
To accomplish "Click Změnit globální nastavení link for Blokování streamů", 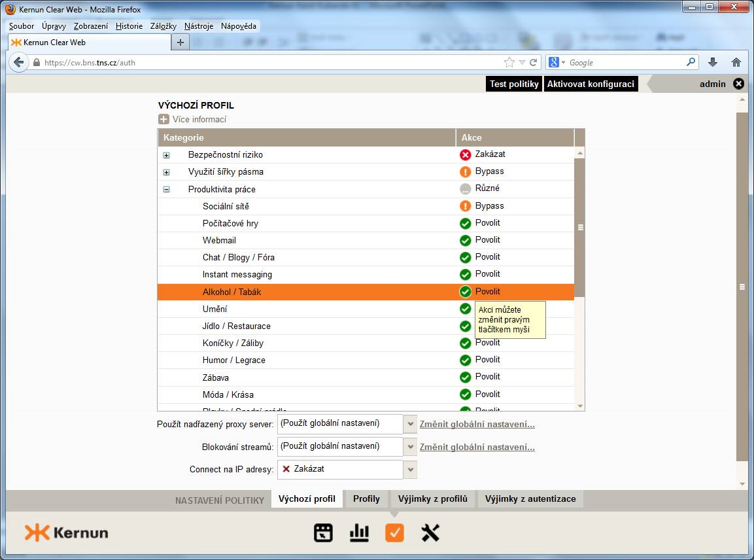I will click(x=477, y=447).
